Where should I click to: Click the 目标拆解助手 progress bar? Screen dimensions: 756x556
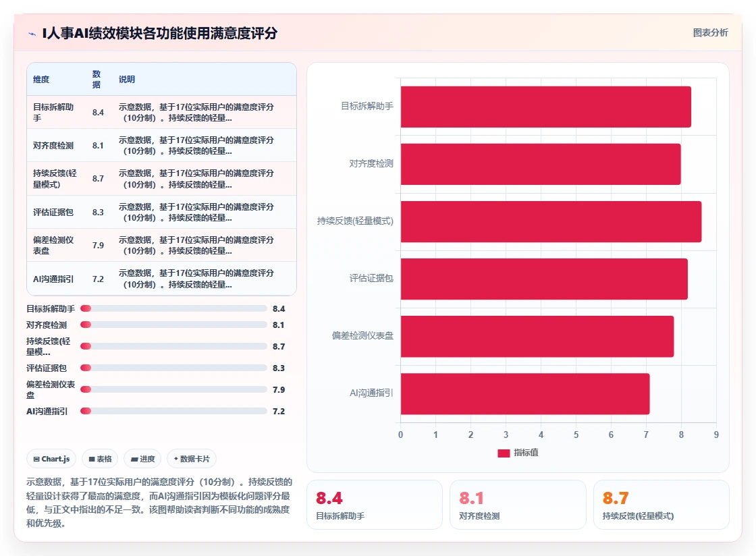173,308
